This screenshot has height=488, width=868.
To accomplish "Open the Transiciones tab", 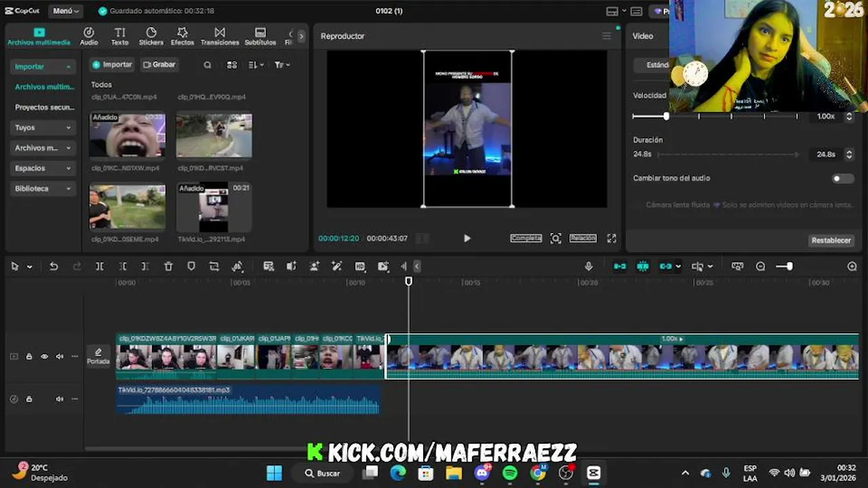I will coord(220,37).
